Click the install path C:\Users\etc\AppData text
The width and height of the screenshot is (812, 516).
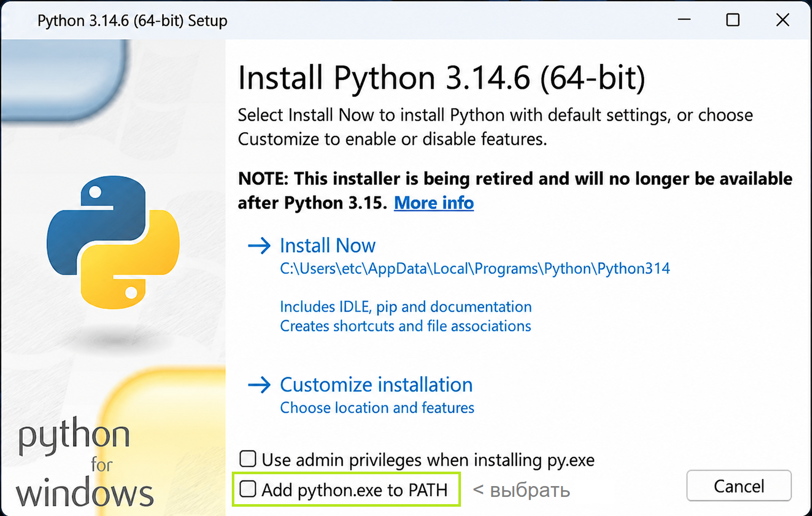pyautogui.click(x=475, y=269)
